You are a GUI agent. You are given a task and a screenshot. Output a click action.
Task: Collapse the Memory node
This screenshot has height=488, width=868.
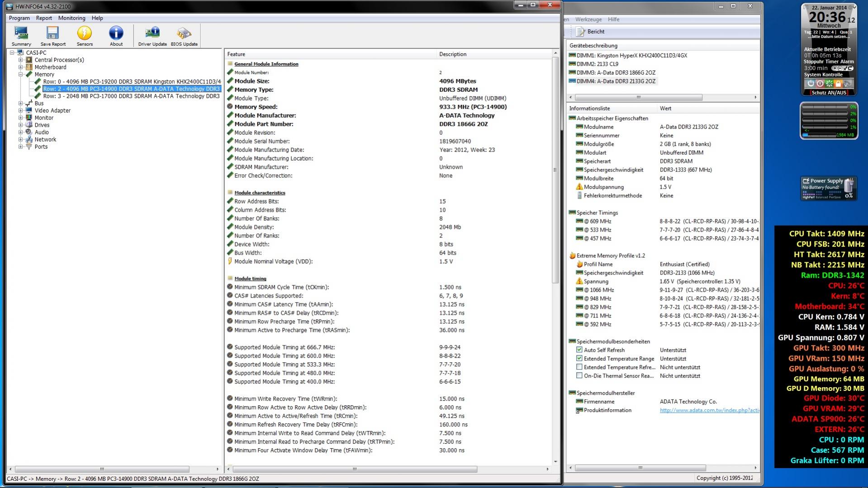[20, 74]
